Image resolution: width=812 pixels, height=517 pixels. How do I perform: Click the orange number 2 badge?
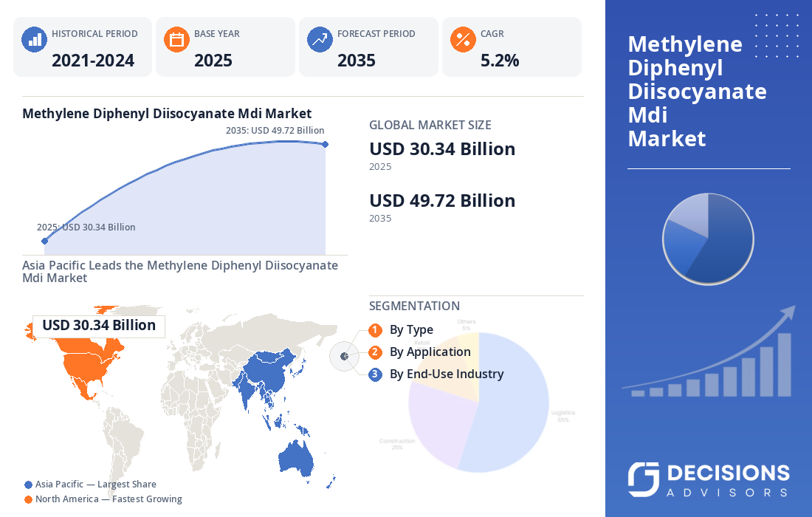point(376,352)
